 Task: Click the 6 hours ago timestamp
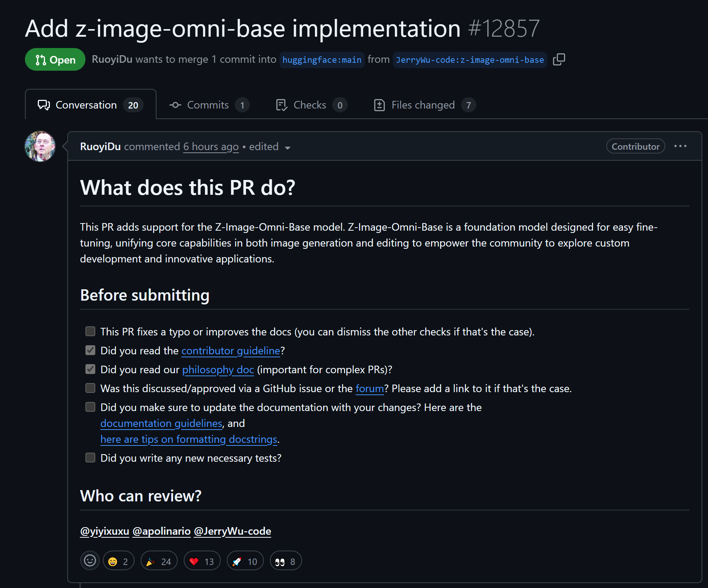click(211, 147)
